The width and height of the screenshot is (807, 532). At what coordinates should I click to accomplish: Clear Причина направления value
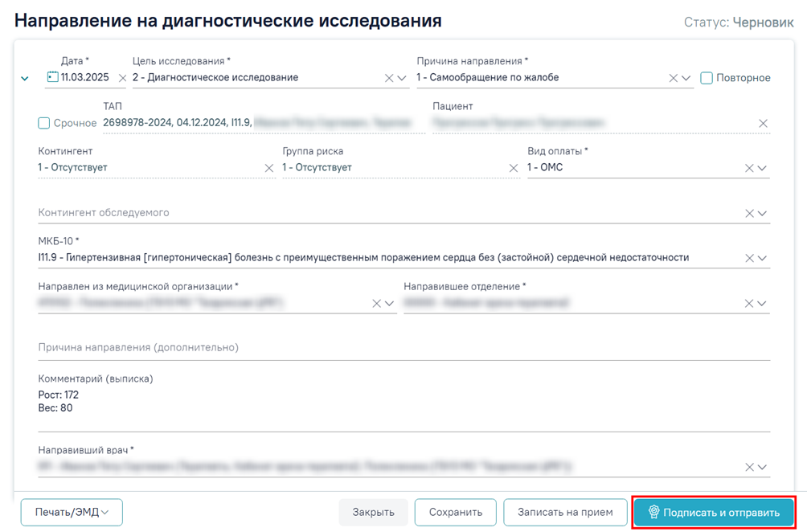(674, 78)
